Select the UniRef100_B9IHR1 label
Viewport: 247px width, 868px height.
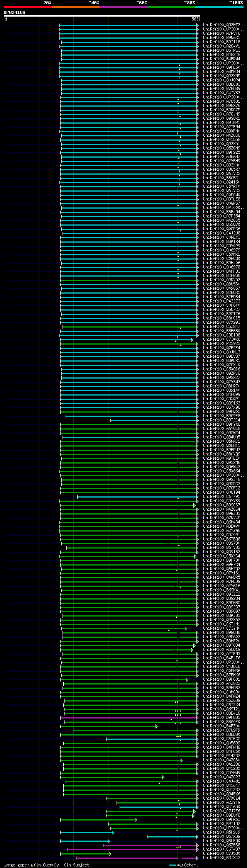click(x=222, y=122)
